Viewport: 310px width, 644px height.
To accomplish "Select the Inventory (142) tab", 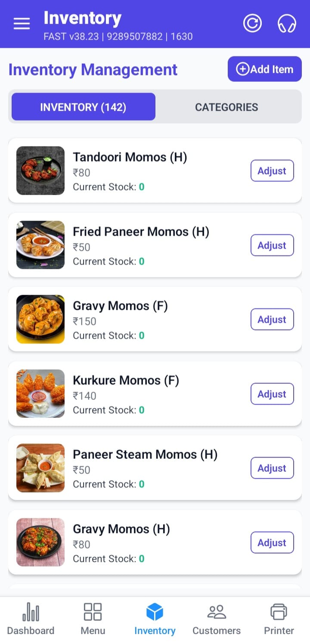I will point(83,107).
